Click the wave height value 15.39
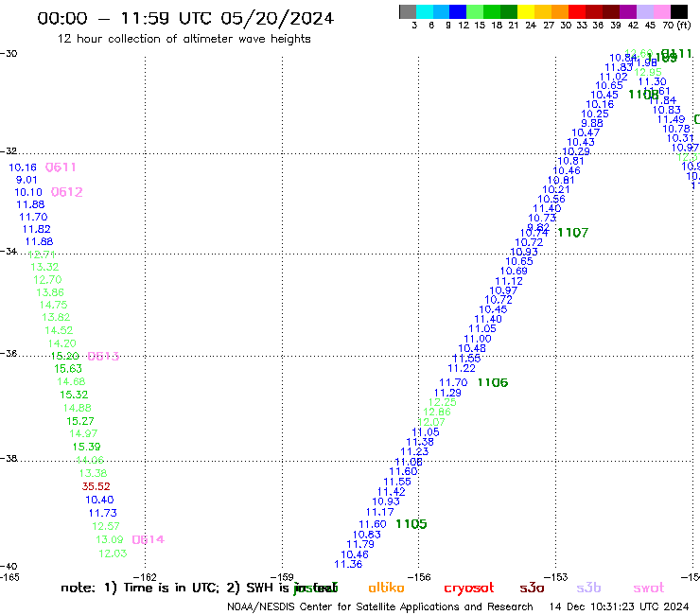The height and width of the screenshot is (615, 700). coord(87,447)
